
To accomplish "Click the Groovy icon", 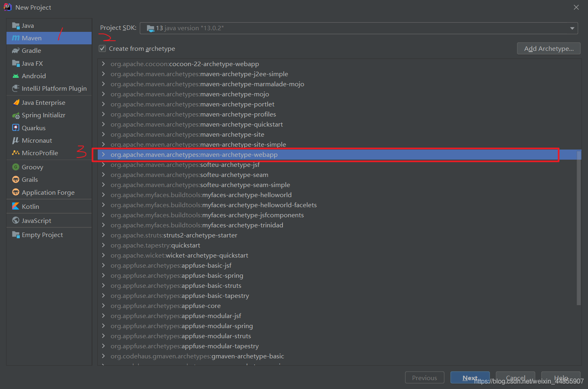I will point(16,167).
